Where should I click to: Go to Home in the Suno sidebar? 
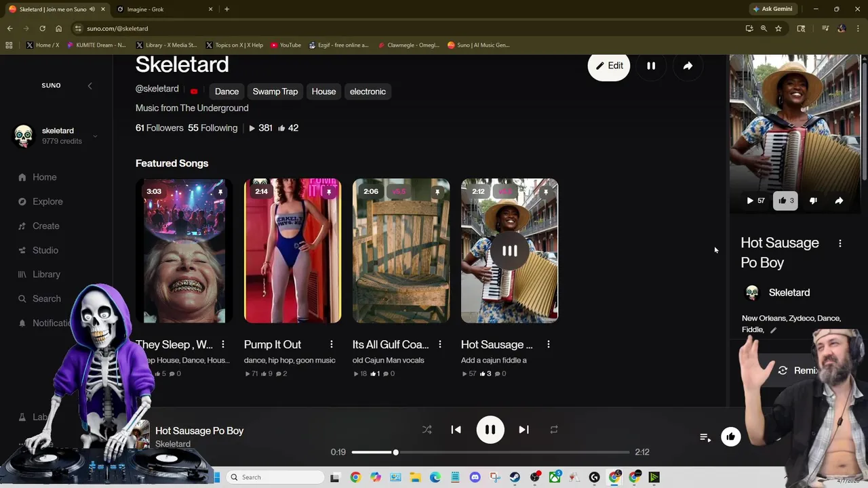(x=45, y=177)
